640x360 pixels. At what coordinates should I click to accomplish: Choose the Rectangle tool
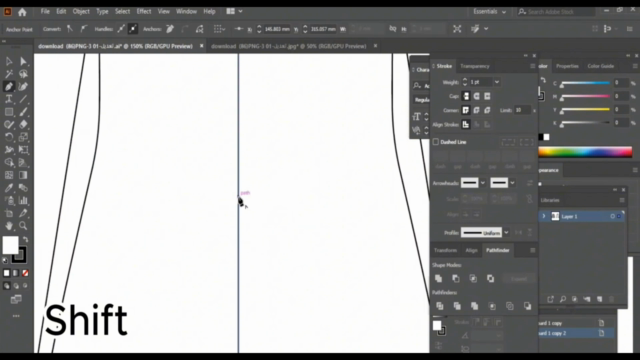9,112
